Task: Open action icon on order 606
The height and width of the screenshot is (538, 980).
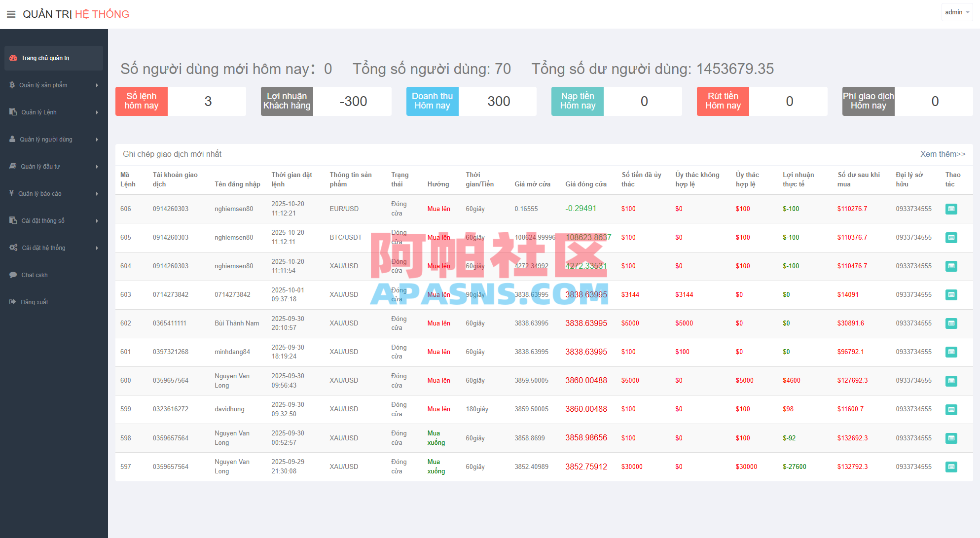Action: coord(951,209)
